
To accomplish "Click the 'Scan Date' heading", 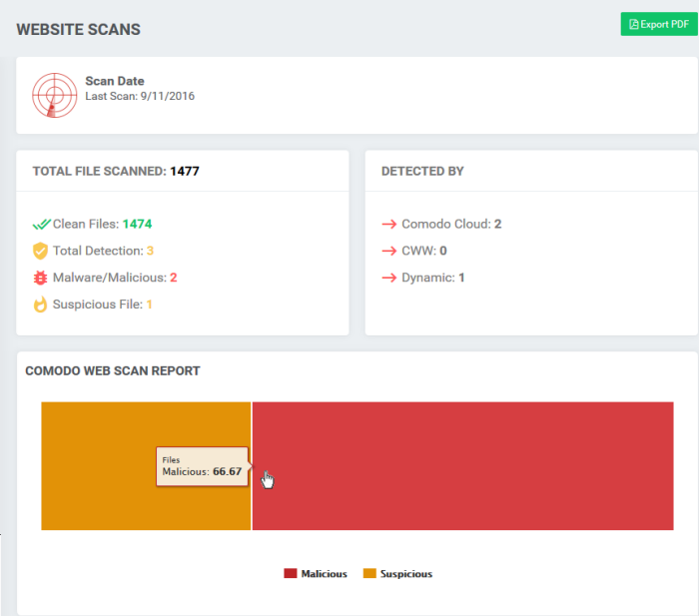I will (115, 81).
